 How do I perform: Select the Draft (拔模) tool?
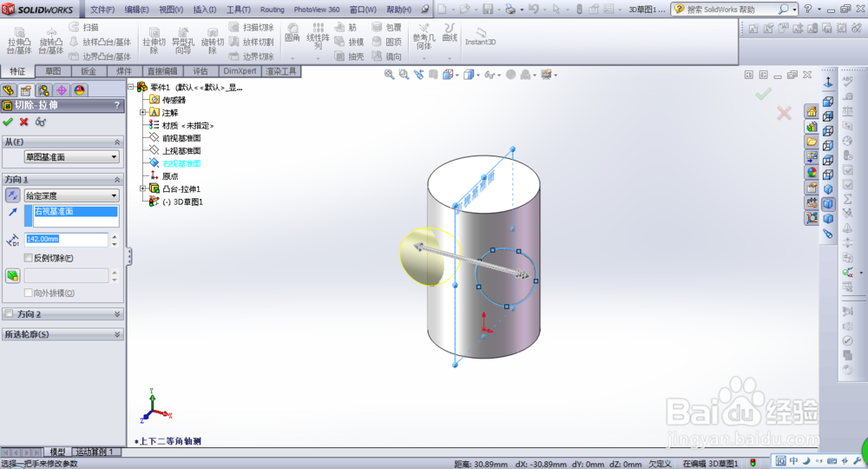[x=349, y=42]
